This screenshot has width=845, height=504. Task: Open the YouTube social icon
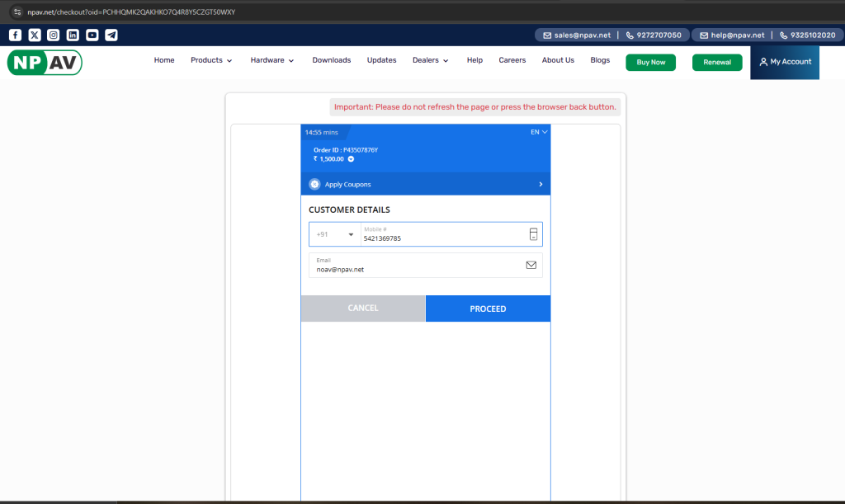(x=92, y=35)
